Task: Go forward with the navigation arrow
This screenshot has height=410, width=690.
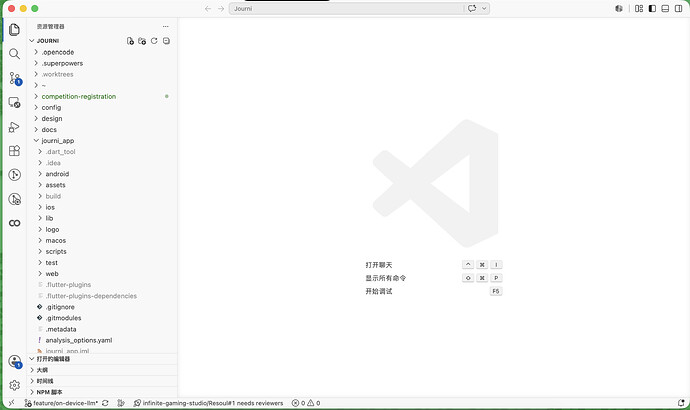Action: pos(221,8)
